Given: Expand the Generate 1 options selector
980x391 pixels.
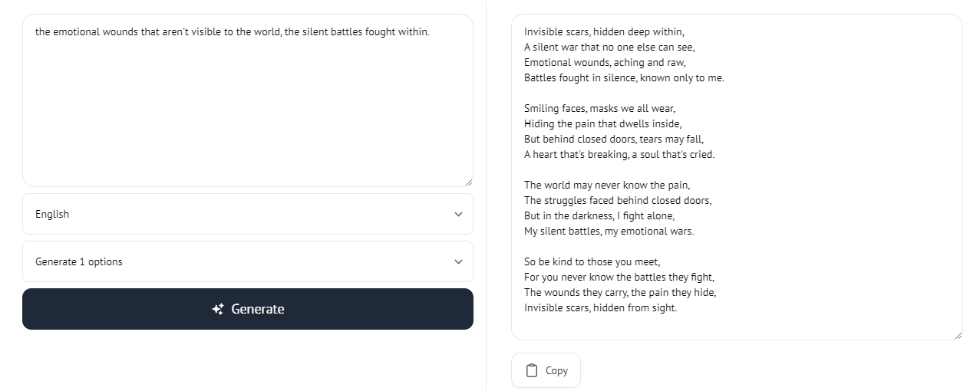Looking at the screenshot, I should (x=248, y=261).
